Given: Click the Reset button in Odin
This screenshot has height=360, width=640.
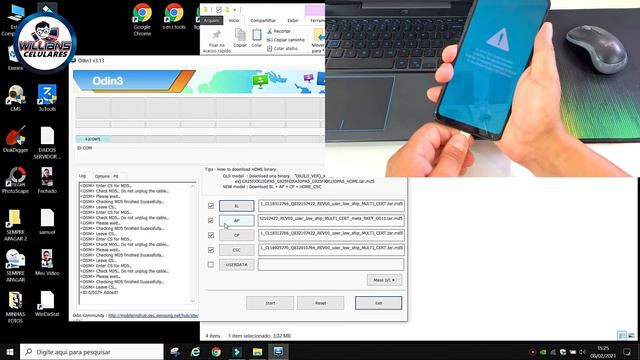Looking at the screenshot, I should point(320,303).
